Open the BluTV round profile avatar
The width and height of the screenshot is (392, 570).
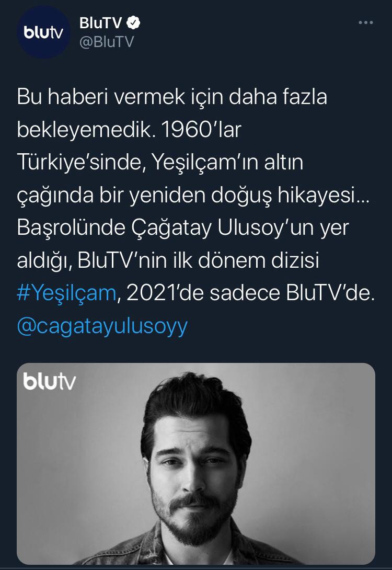click(43, 32)
